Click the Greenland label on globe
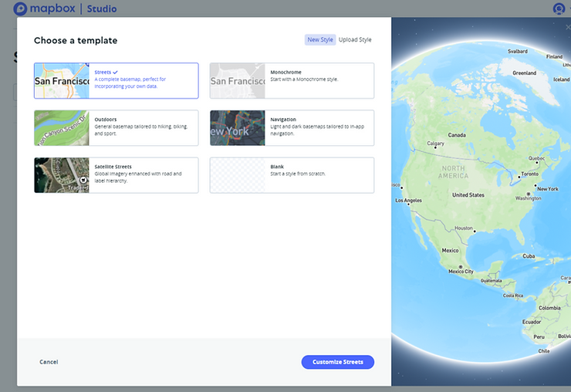The image size is (571, 392). [525, 73]
